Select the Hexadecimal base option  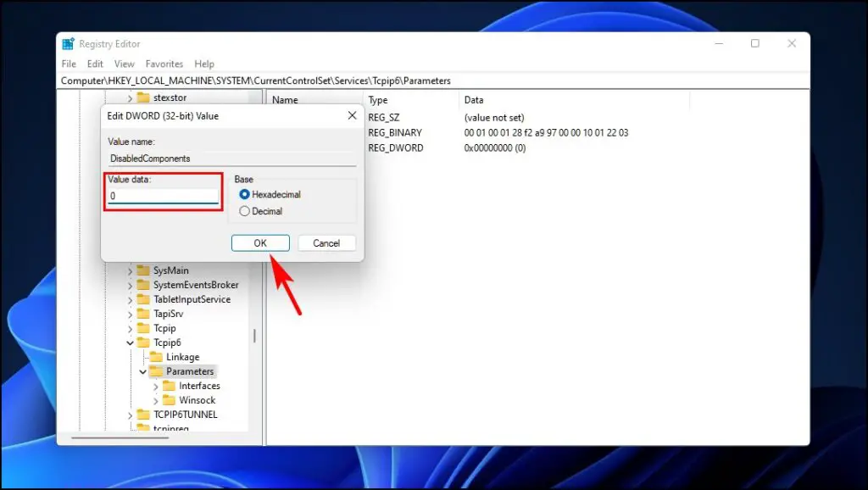(244, 194)
